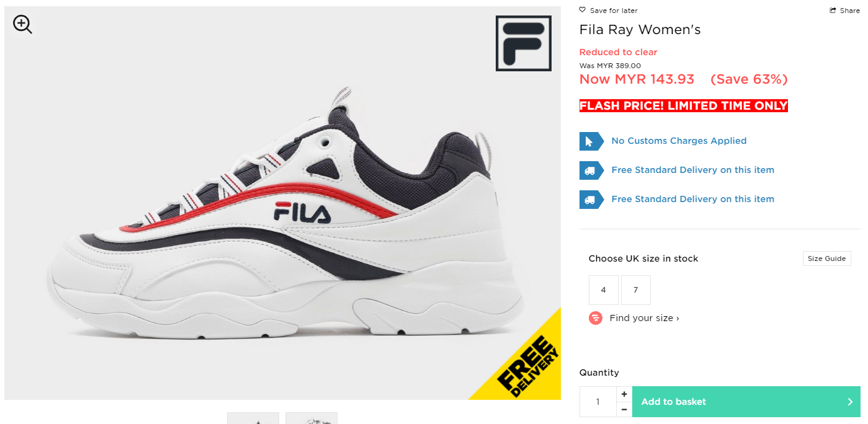Open No Customs Charges Applied link
Screen dimensions: 868x424
click(679, 141)
